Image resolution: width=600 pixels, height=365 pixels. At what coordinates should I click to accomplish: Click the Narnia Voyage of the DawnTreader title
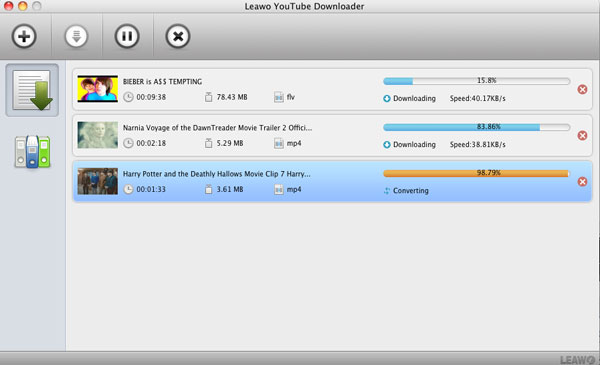[x=217, y=128]
